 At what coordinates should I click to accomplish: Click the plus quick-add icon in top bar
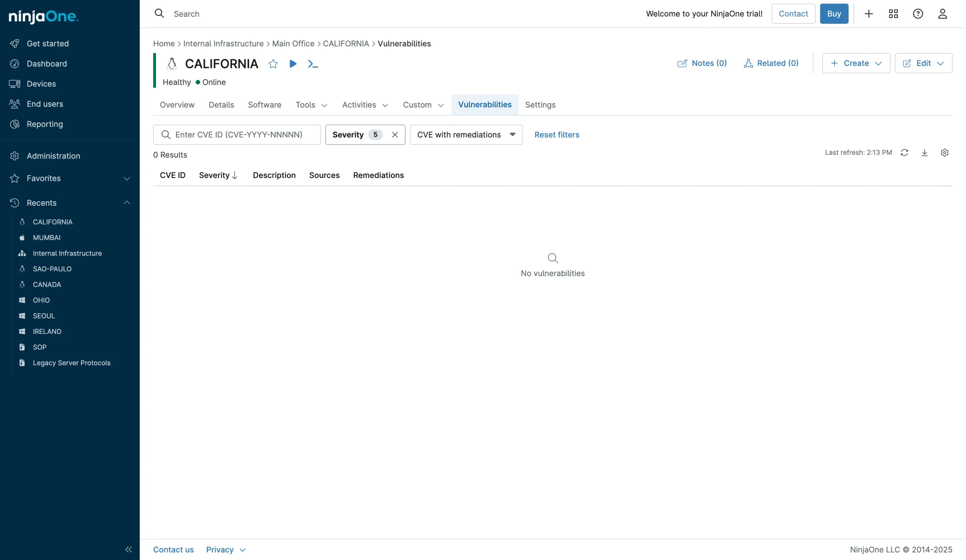tap(869, 14)
